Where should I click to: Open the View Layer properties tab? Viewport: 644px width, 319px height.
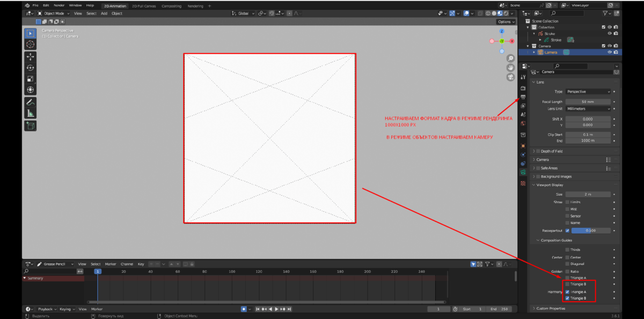pos(523,106)
